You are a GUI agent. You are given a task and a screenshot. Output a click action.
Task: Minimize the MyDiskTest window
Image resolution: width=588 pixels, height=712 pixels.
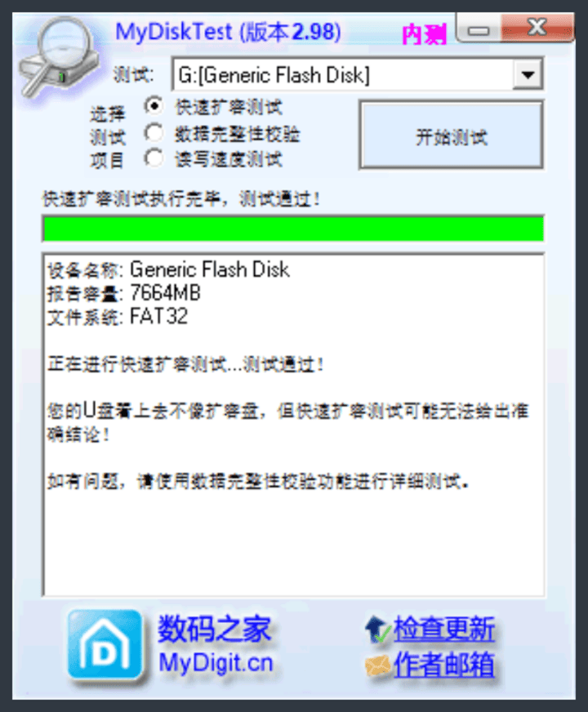pos(479,29)
